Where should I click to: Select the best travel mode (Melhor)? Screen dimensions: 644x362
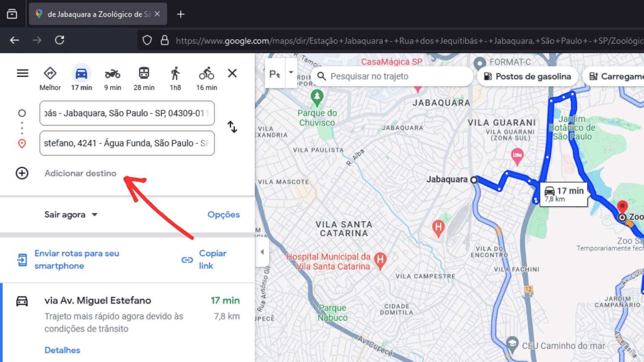pyautogui.click(x=50, y=78)
